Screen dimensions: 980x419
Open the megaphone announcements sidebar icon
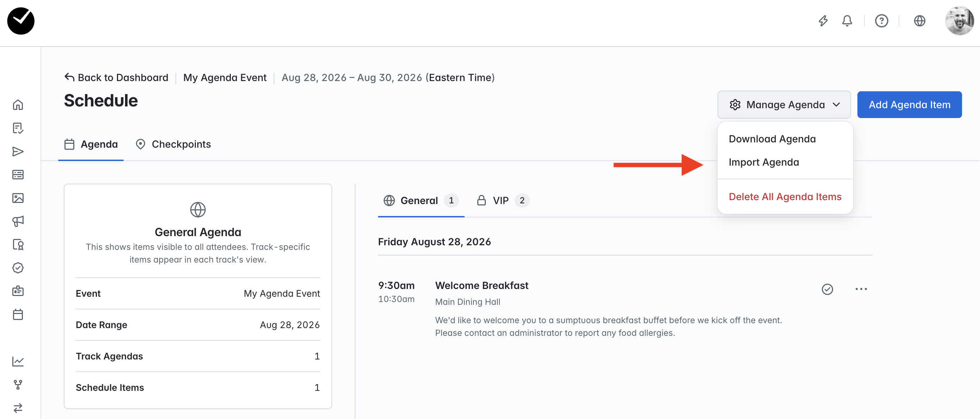click(18, 221)
